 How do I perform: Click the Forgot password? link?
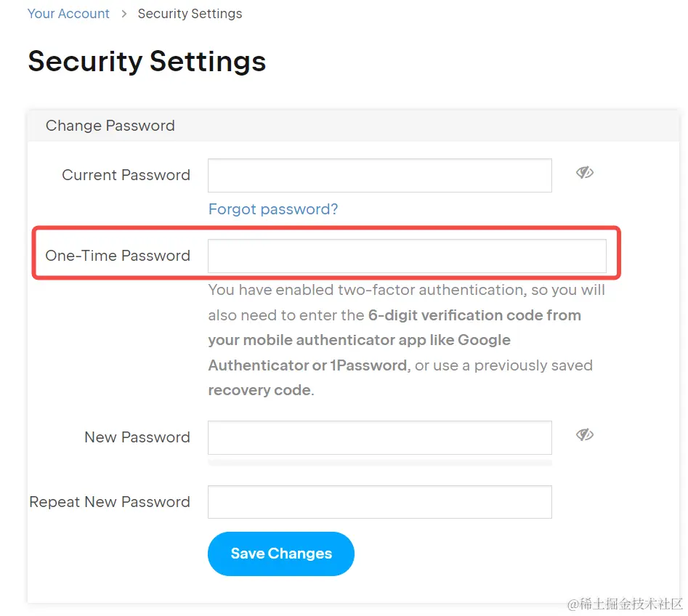click(x=273, y=209)
